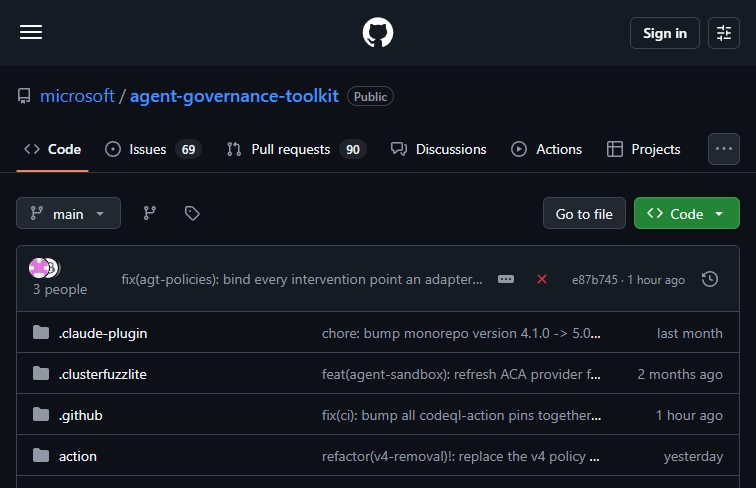Click the Go to file button
The image size is (756, 488).
coord(584,213)
